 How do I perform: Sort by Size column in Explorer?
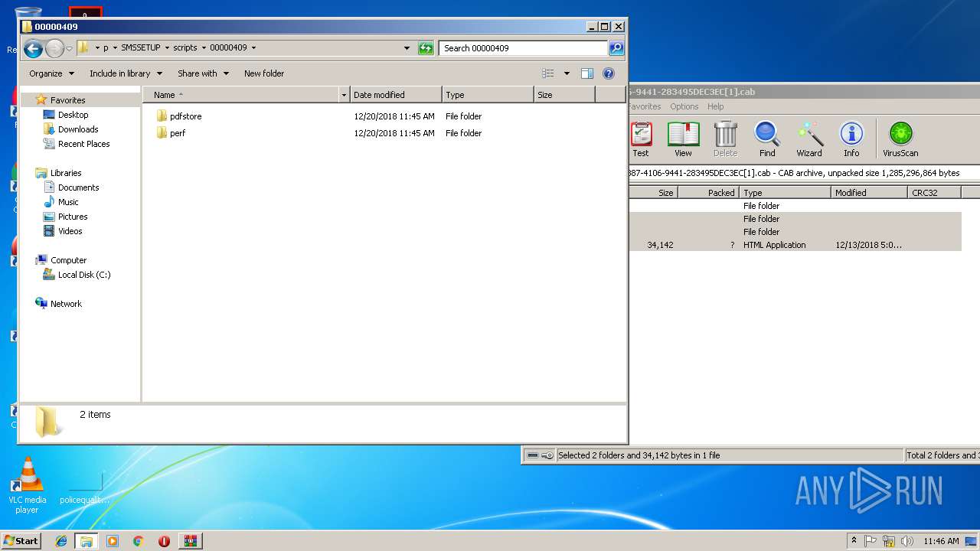pos(564,95)
